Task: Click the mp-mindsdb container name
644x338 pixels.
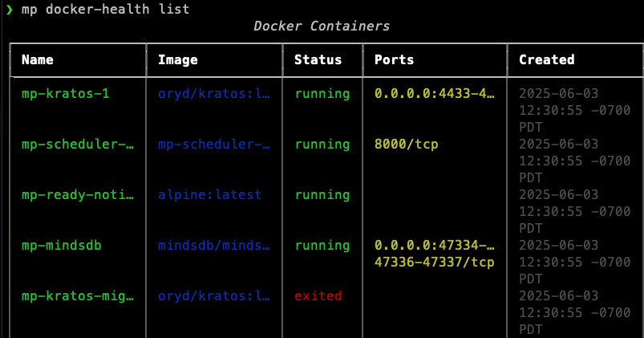Action: [x=62, y=245]
